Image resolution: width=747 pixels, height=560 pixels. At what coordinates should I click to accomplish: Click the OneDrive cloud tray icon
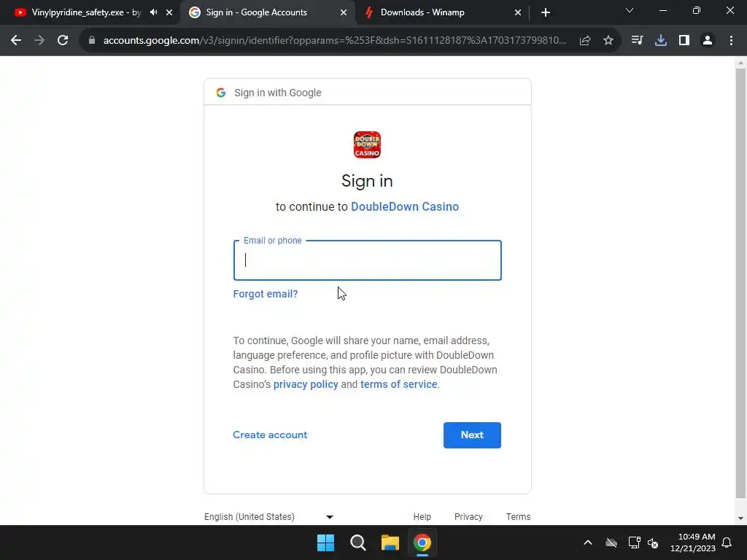coord(611,542)
